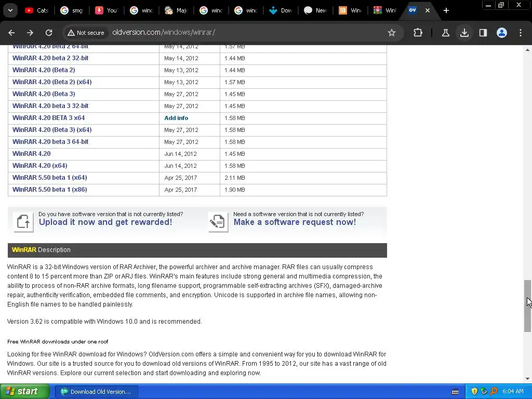Select Download Old Version taskbar button
Viewport: 532px width, 399px height.
click(96, 392)
